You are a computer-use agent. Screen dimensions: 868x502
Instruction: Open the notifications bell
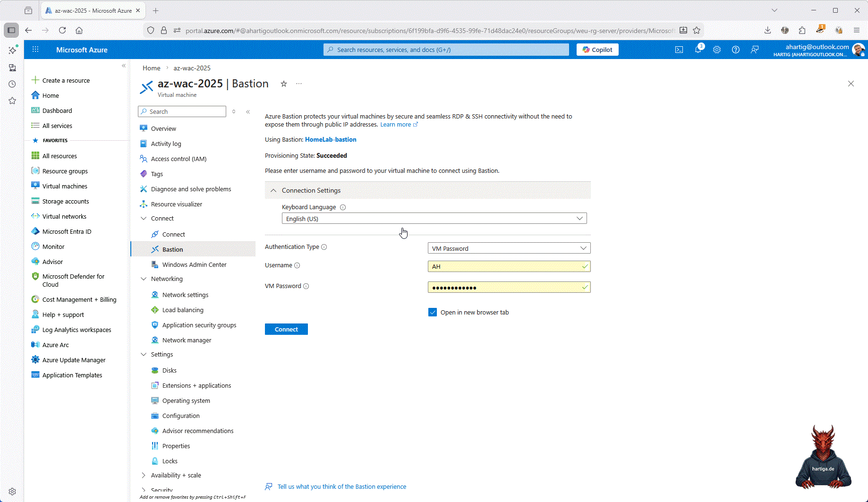point(698,49)
